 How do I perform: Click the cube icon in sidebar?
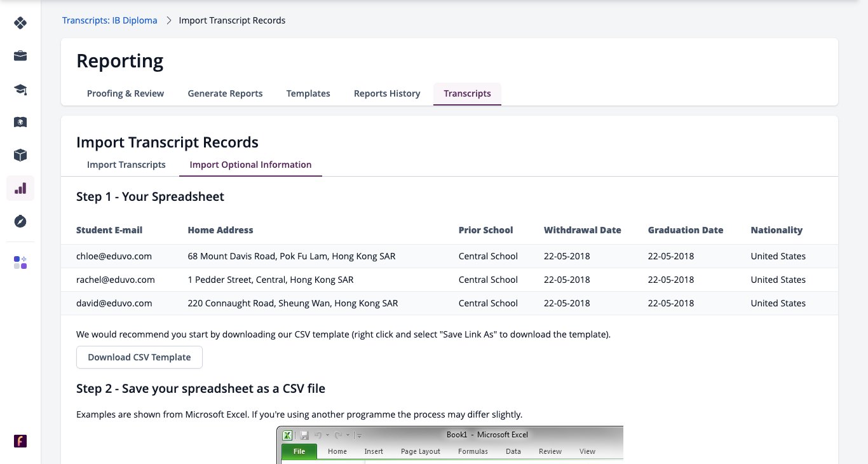pyautogui.click(x=20, y=155)
